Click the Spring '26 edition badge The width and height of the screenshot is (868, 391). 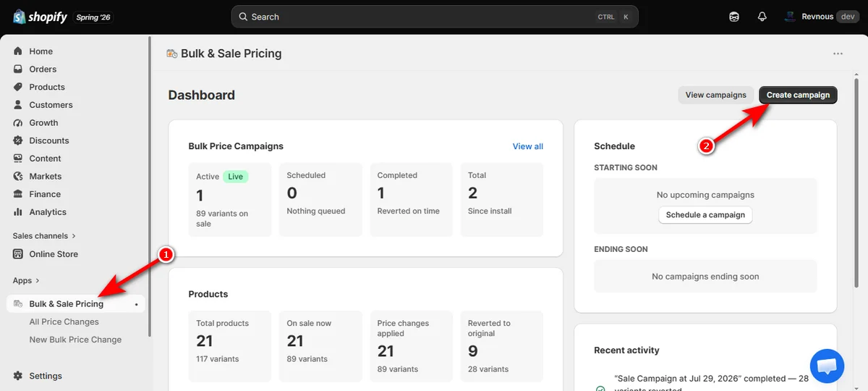pos(93,17)
